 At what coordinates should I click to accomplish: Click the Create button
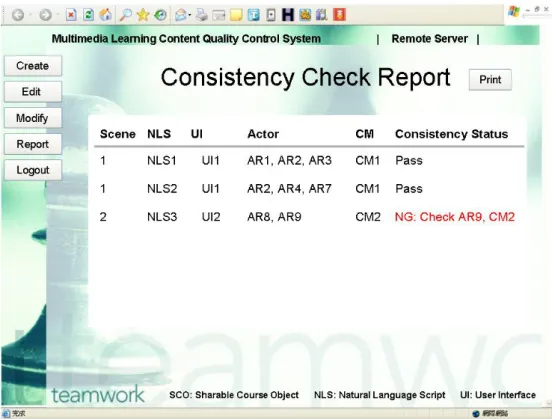tap(33, 66)
